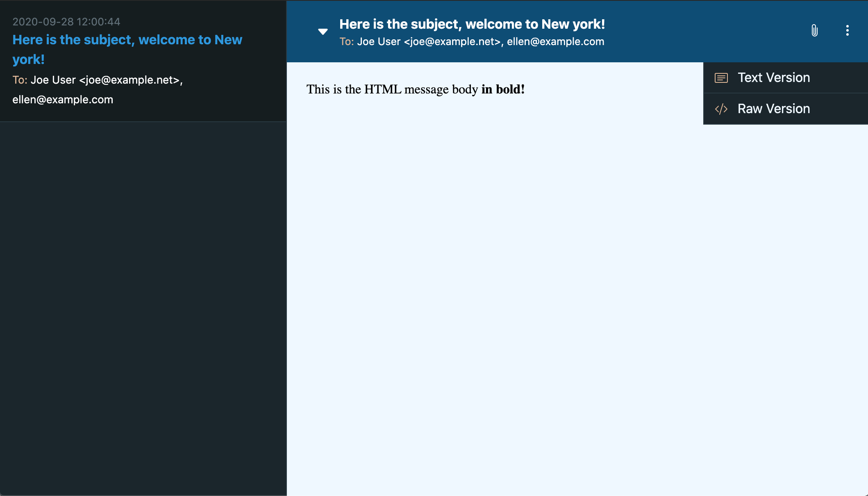The width and height of the screenshot is (868, 496).
Task: Expand header details with the triangle arrow
Action: 323,32
